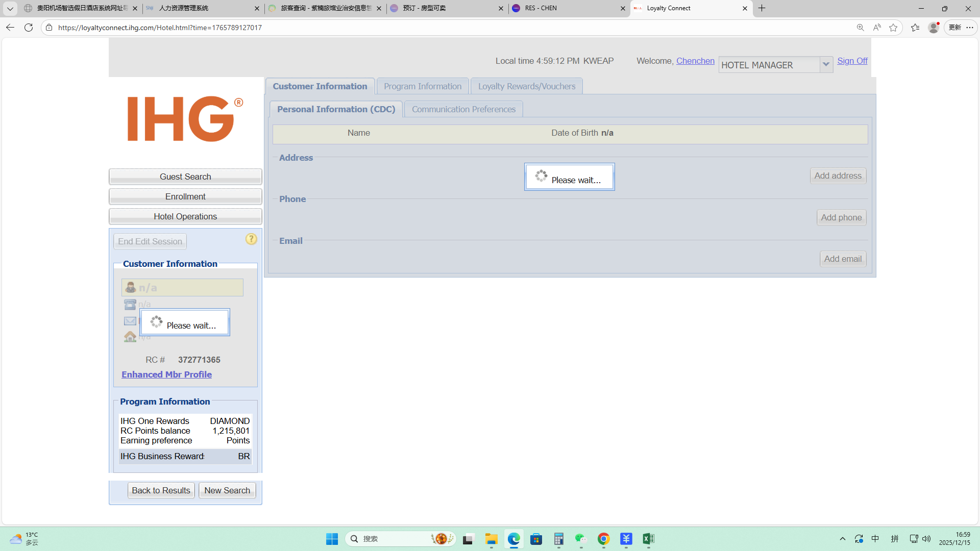Open the Communication Preferences tab
Image resolution: width=980 pixels, height=551 pixels.
pyautogui.click(x=463, y=109)
